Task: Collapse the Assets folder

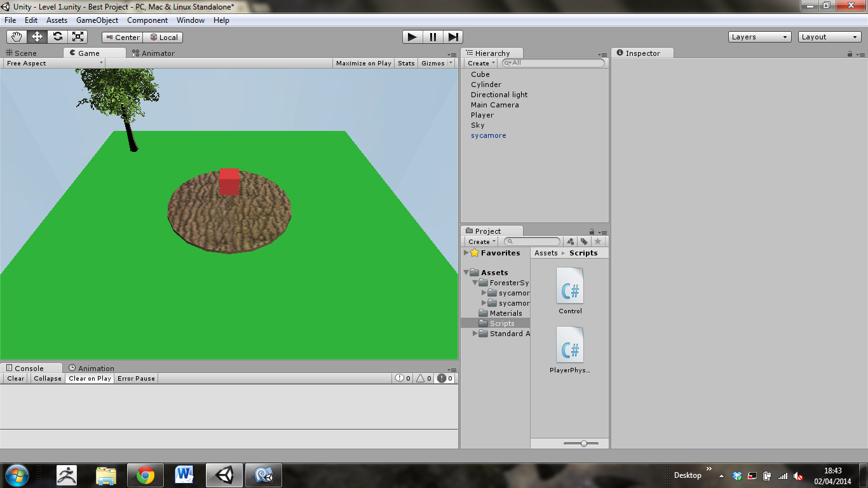Action: click(466, 273)
